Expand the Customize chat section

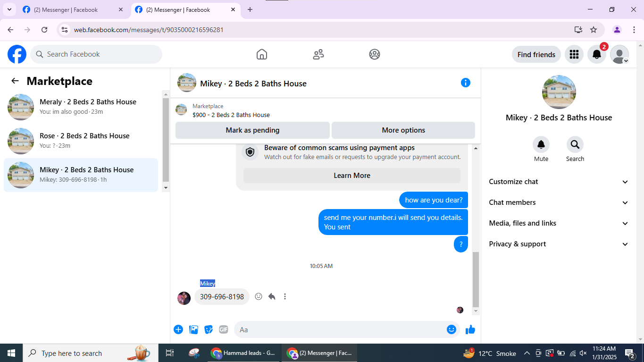point(559,182)
